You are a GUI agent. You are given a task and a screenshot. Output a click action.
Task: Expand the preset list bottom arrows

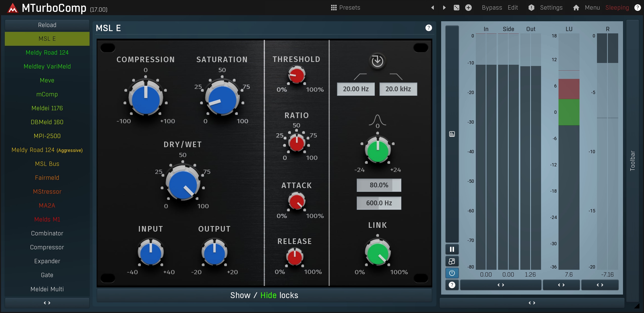pos(47,303)
